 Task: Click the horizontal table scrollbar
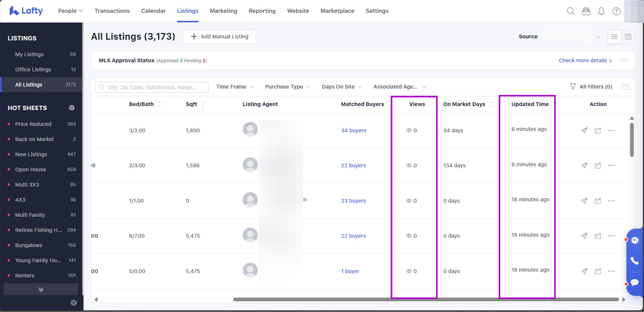click(426, 299)
